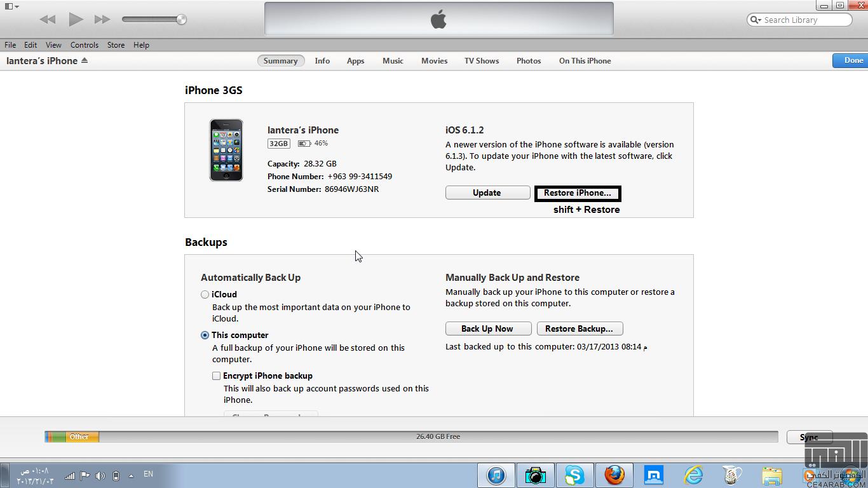The image size is (868, 488).
Task: Open Windows Explorer folder taskbar icon
Action: tap(772, 475)
